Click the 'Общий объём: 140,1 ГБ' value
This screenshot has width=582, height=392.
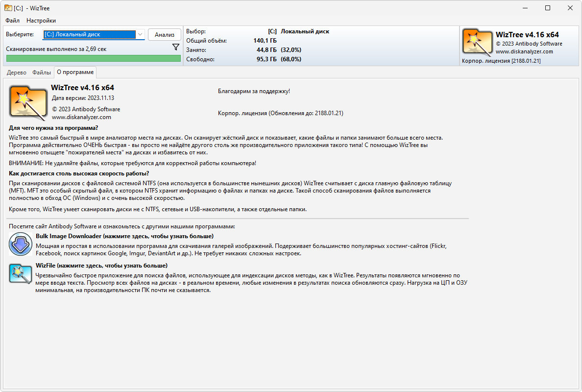click(x=265, y=41)
